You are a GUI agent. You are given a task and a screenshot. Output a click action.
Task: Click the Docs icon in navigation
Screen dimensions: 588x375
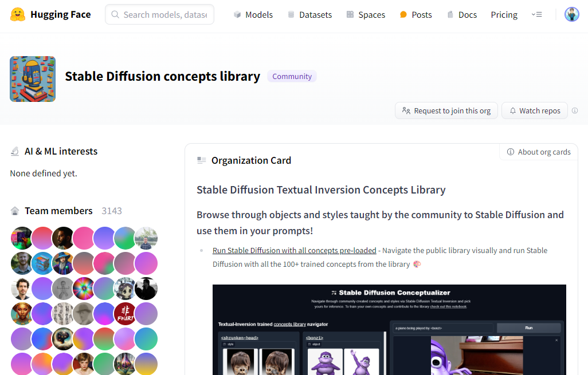tap(450, 15)
